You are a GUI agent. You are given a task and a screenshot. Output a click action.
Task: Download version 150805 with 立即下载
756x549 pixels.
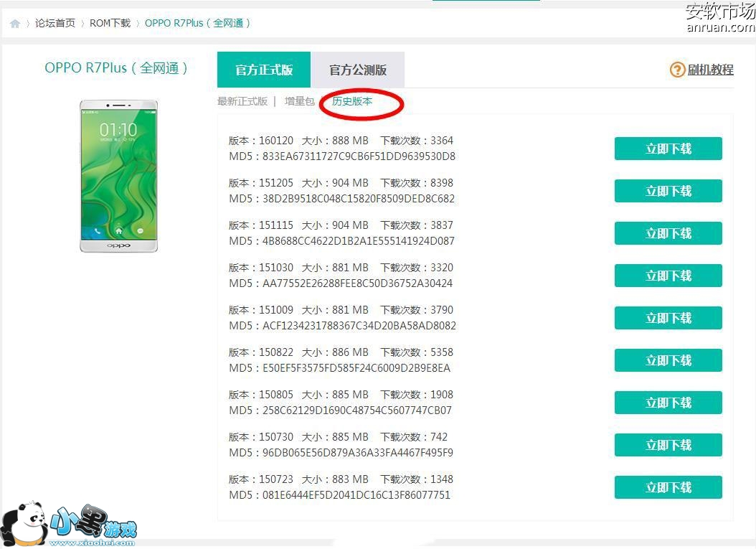[668, 403]
